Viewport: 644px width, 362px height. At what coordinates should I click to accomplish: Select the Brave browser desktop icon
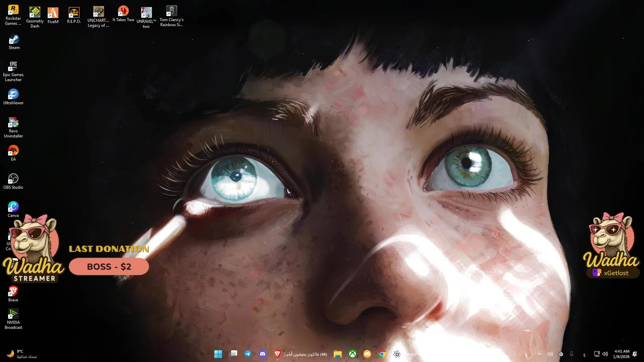pyautogui.click(x=13, y=294)
